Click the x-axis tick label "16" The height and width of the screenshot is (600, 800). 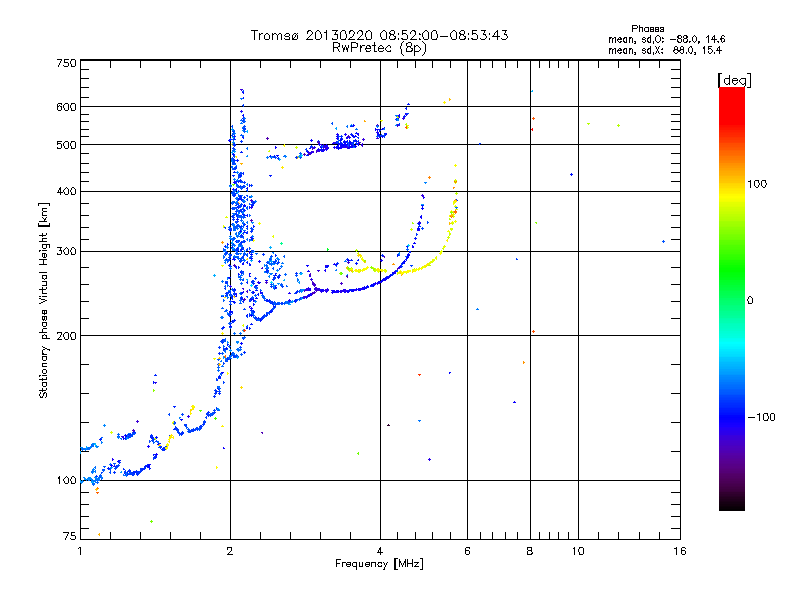(x=680, y=551)
